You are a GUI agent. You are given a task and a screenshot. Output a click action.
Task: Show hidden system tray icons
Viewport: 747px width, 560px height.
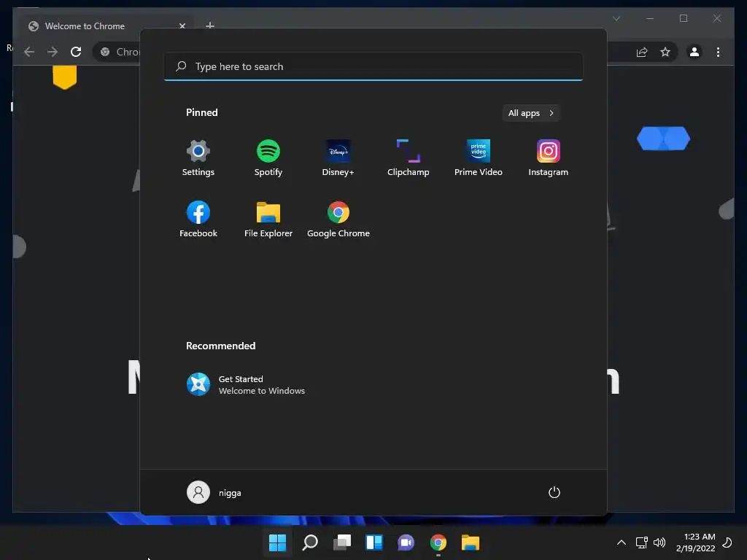pos(622,542)
